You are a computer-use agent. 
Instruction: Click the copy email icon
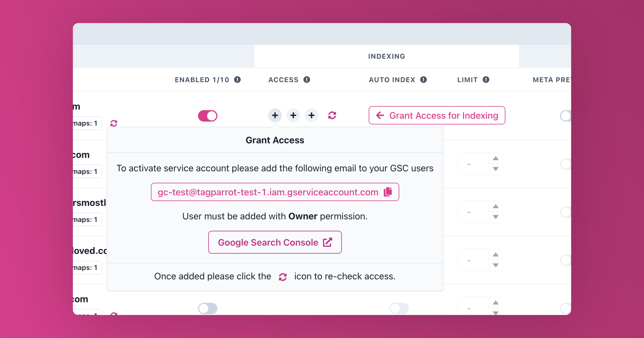pos(389,192)
